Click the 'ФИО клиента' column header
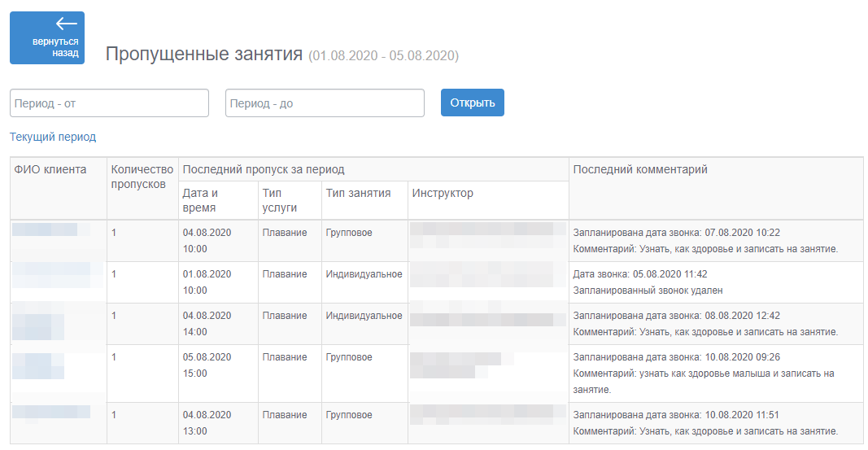This screenshot has width=868, height=450. (50, 169)
